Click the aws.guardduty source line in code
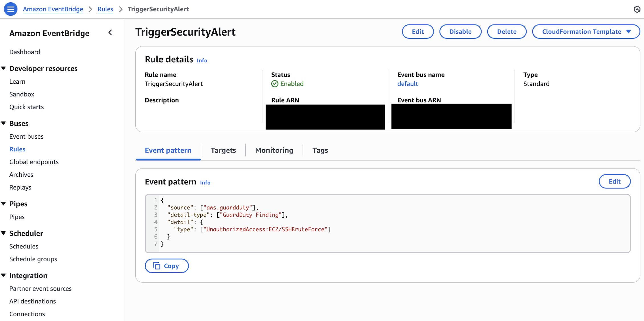The height and width of the screenshot is (321, 644). click(213, 207)
